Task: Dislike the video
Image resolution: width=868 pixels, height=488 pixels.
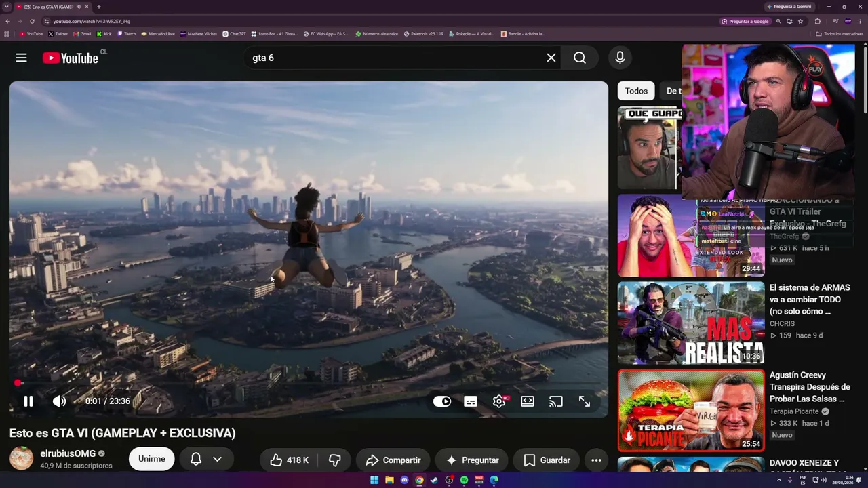Action: click(x=335, y=460)
